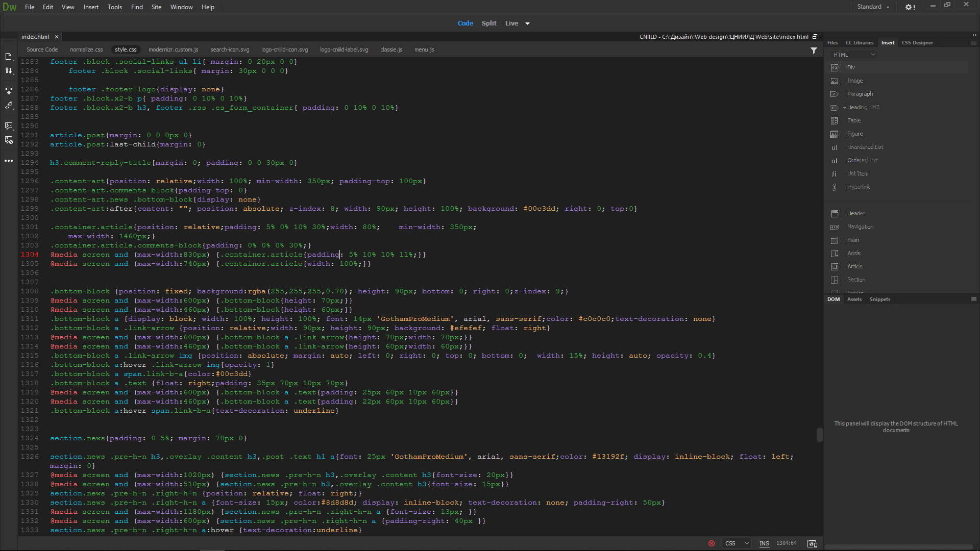Open the File Management arrows icon
This screenshot has width=980, height=551.
point(9,70)
